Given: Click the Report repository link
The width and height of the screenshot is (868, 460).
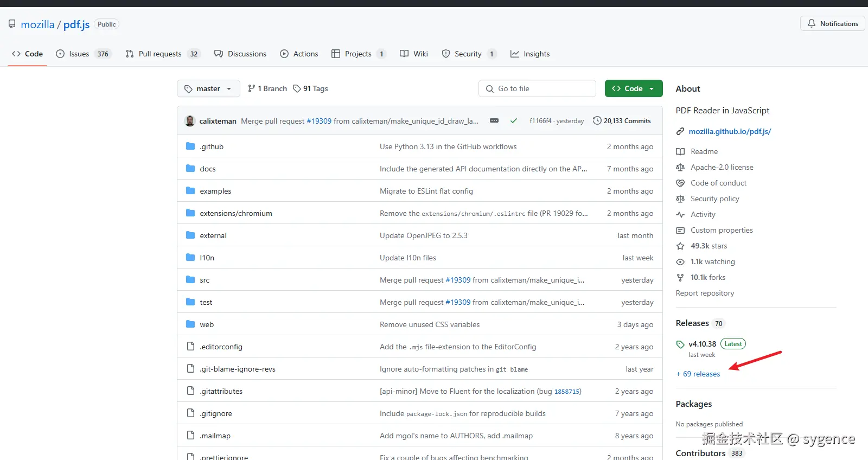Looking at the screenshot, I should (x=705, y=293).
